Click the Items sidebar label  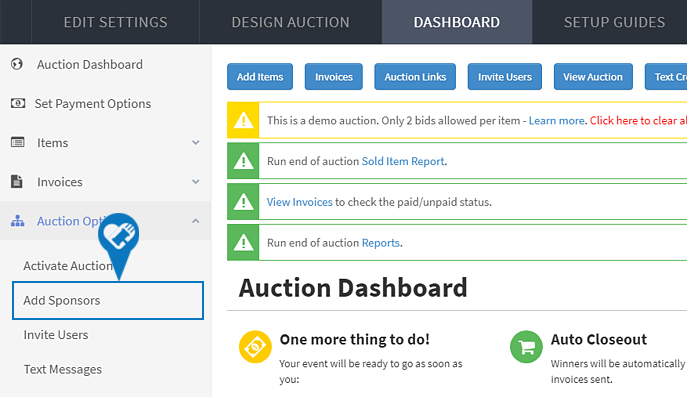(52, 143)
